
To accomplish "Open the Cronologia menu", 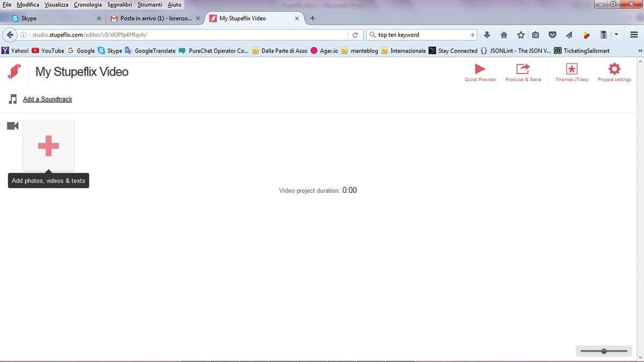I will tap(87, 4).
